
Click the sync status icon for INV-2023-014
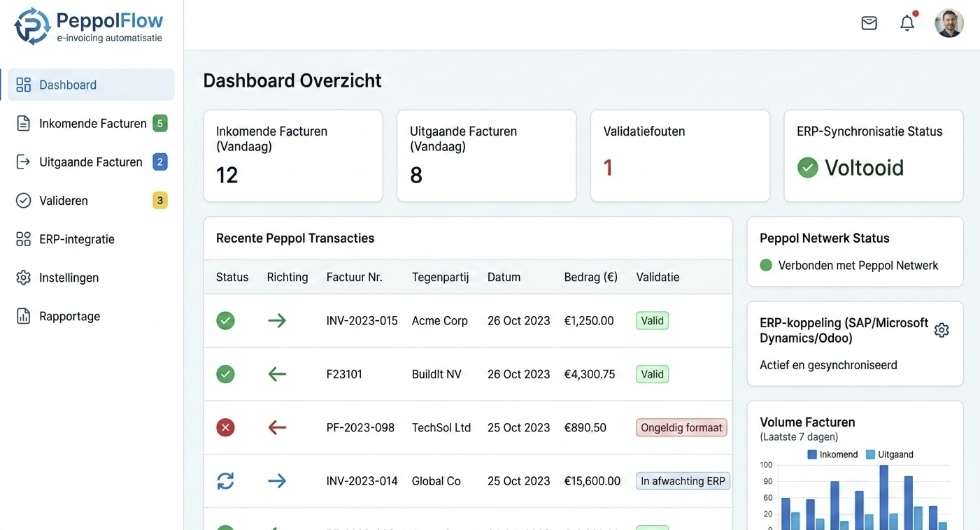click(225, 481)
